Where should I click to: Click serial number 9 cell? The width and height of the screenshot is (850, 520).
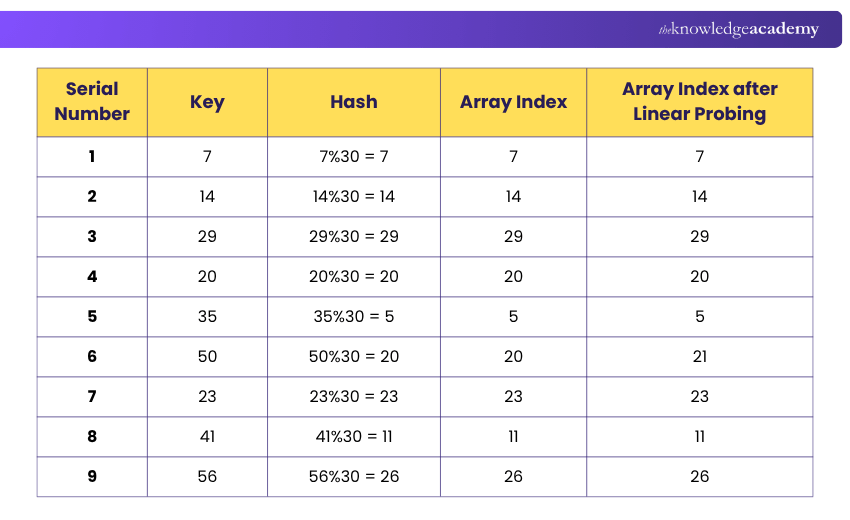click(x=92, y=477)
